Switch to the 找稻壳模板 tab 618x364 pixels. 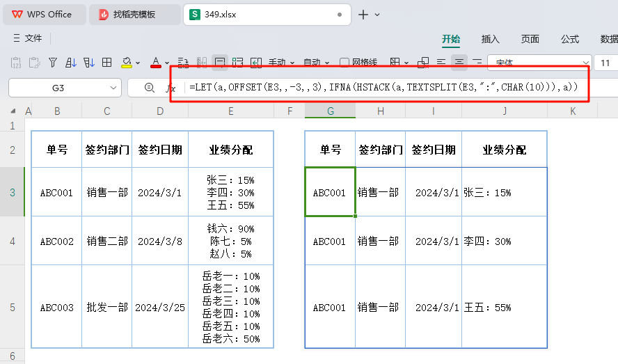pyautogui.click(x=135, y=15)
